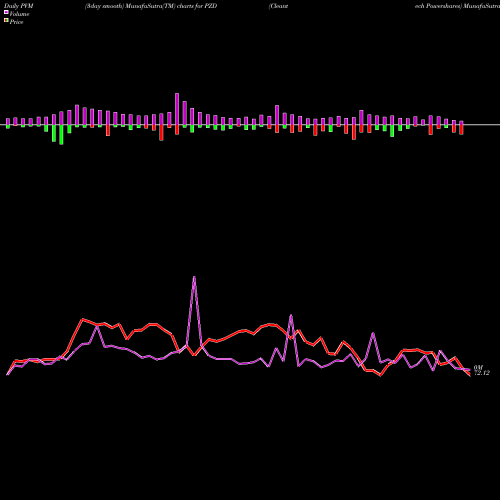Click the tallest magenta volume bar
The width and height of the screenshot is (500, 500).
[177, 109]
